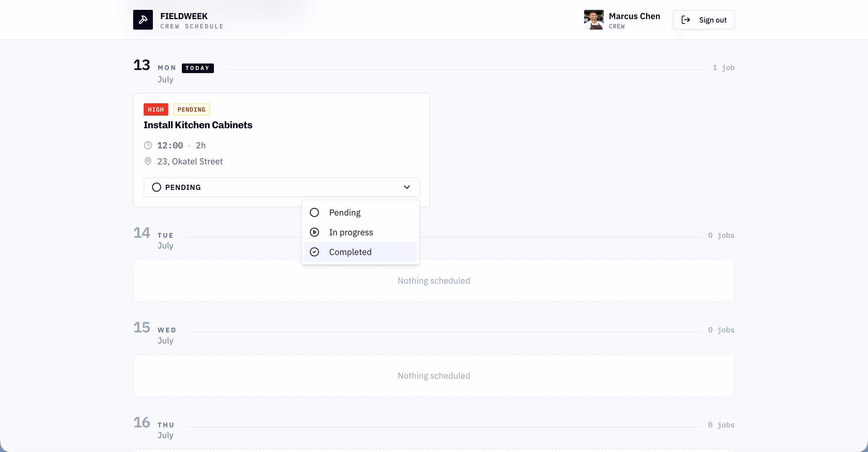Click the Marcus Chen user name
This screenshot has height=452, width=868.
click(634, 16)
